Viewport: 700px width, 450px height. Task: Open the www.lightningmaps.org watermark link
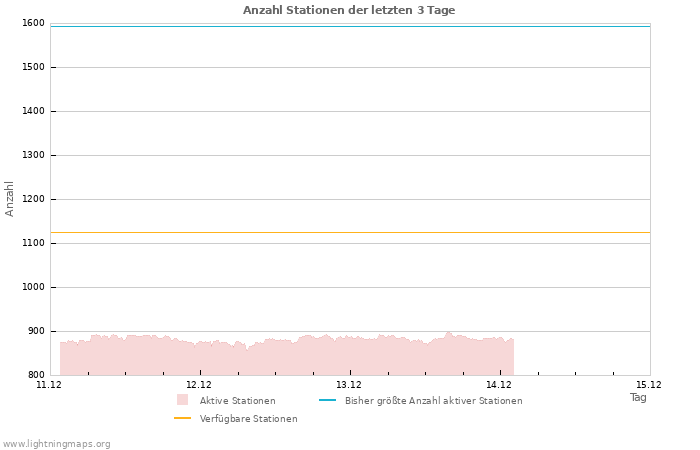point(57,444)
